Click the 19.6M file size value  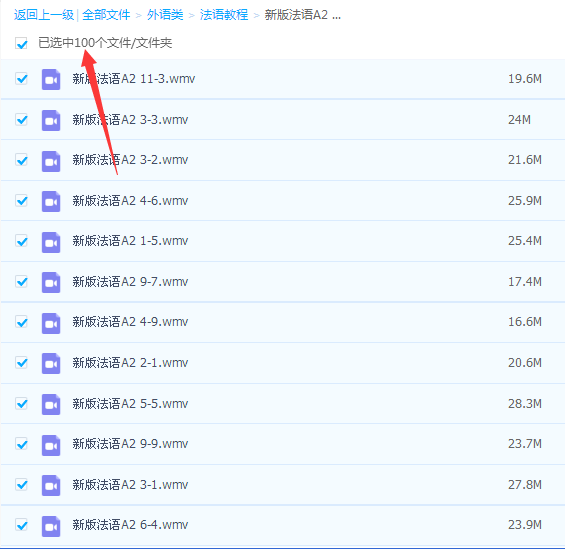pos(525,79)
